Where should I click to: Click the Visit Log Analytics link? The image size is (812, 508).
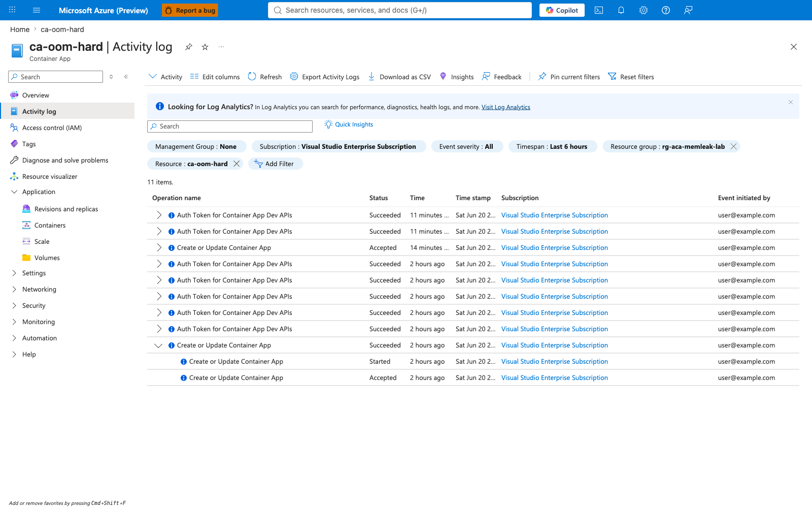coord(506,107)
